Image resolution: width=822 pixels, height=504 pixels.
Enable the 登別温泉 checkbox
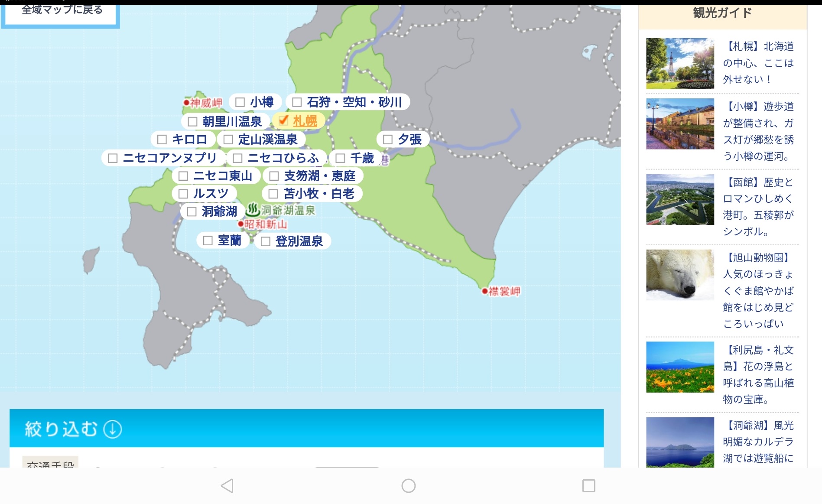click(x=265, y=241)
